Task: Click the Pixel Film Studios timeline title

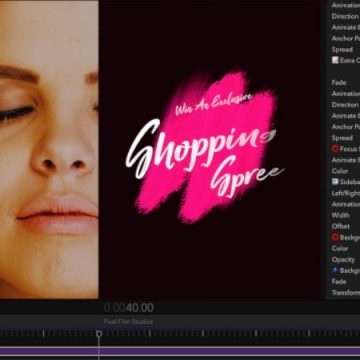Action: click(x=128, y=322)
